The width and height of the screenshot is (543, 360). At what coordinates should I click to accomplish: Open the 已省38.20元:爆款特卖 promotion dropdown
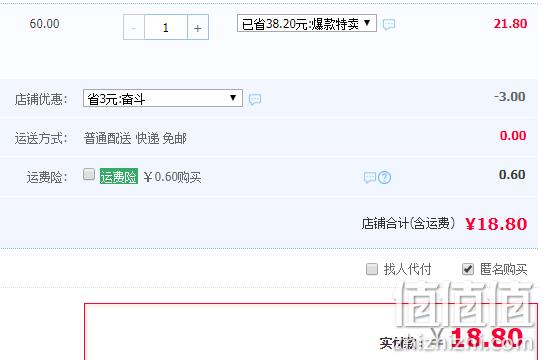306,23
